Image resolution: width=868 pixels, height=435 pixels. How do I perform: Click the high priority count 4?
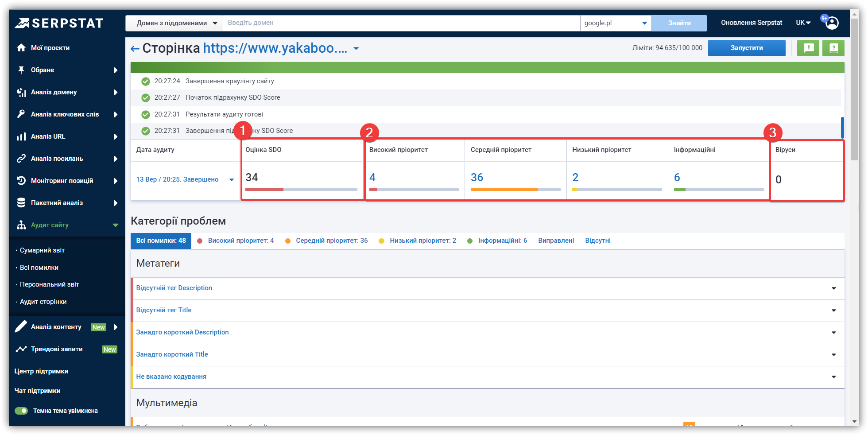tap(372, 178)
